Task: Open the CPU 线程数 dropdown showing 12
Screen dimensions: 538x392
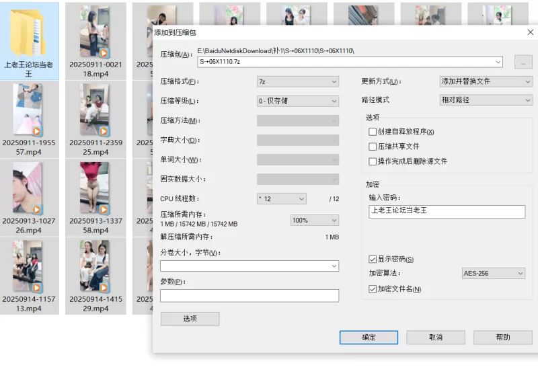Action: [281, 199]
